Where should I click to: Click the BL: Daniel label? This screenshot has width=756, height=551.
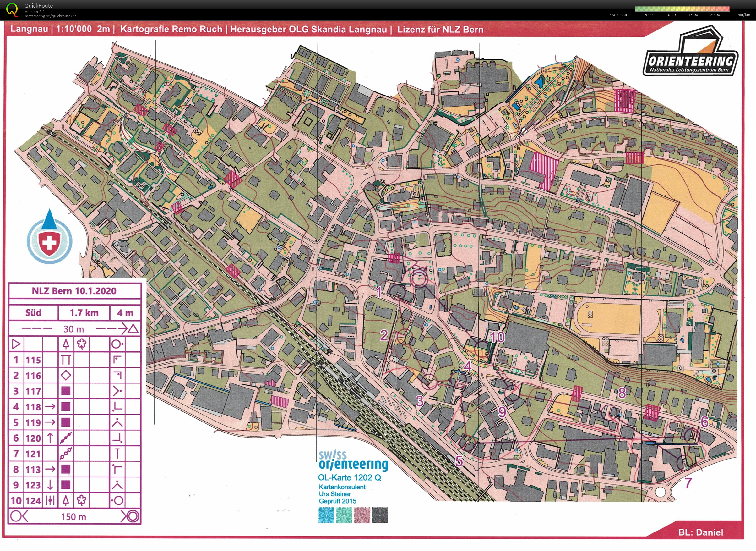(701, 532)
